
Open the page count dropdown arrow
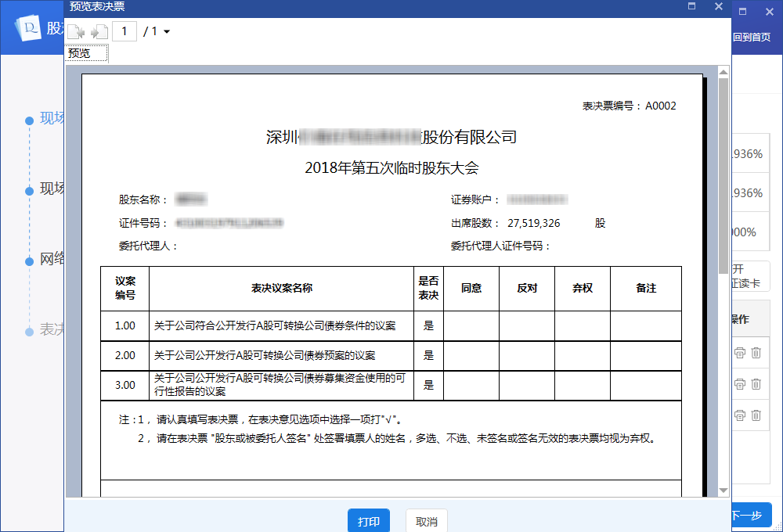pyautogui.click(x=167, y=32)
